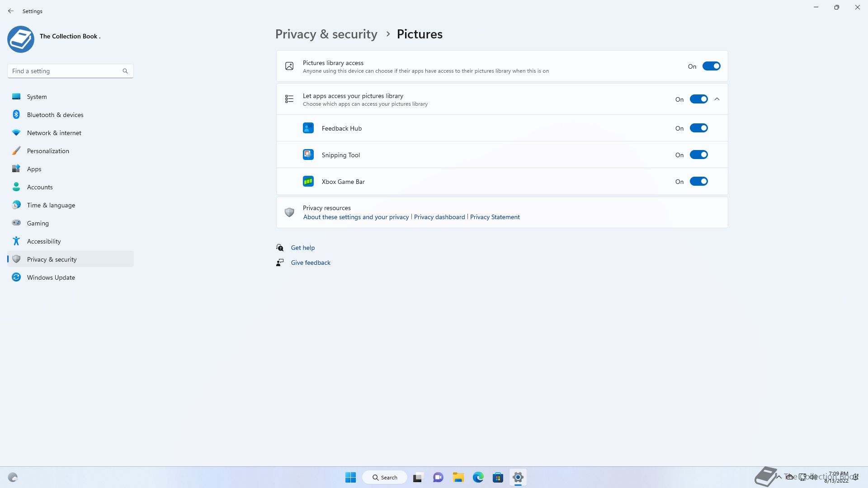Viewport: 868px width, 488px height.
Task: Open Microsoft Store from the taskbar
Action: [x=498, y=477]
